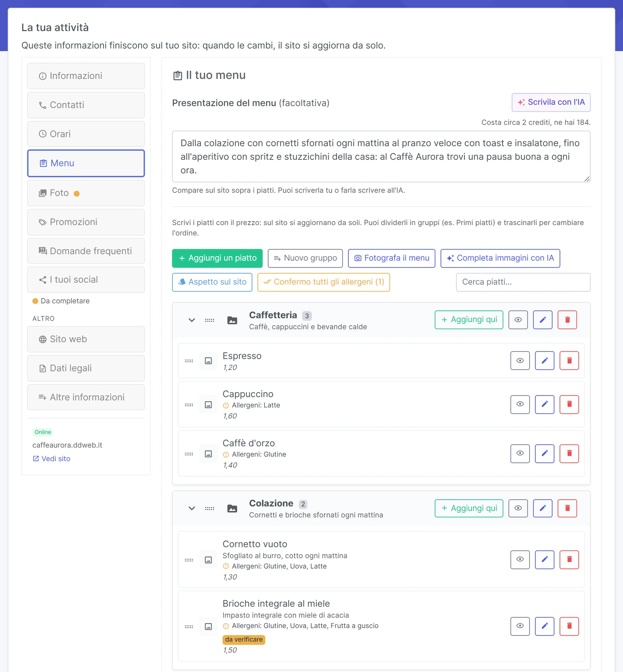623x672 pixels.
Task: Edit the Espresso item with pencil icon
Action: click(x=544, y=361)
